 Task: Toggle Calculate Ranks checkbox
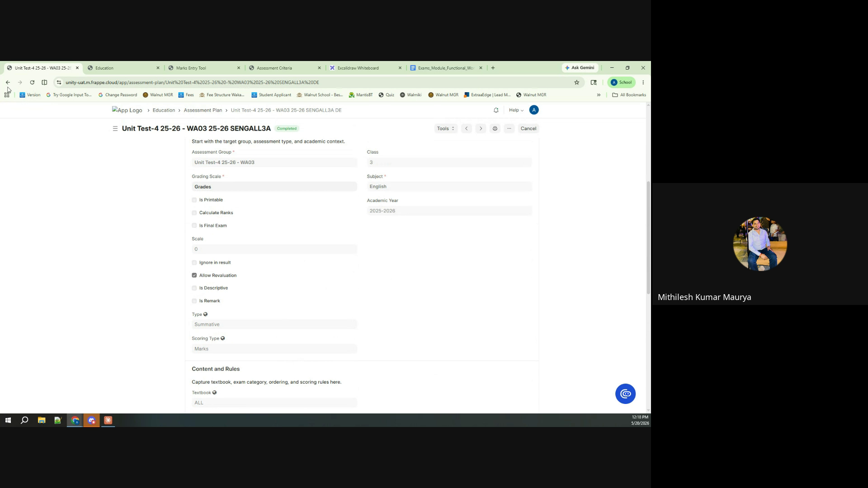(194, 213)
